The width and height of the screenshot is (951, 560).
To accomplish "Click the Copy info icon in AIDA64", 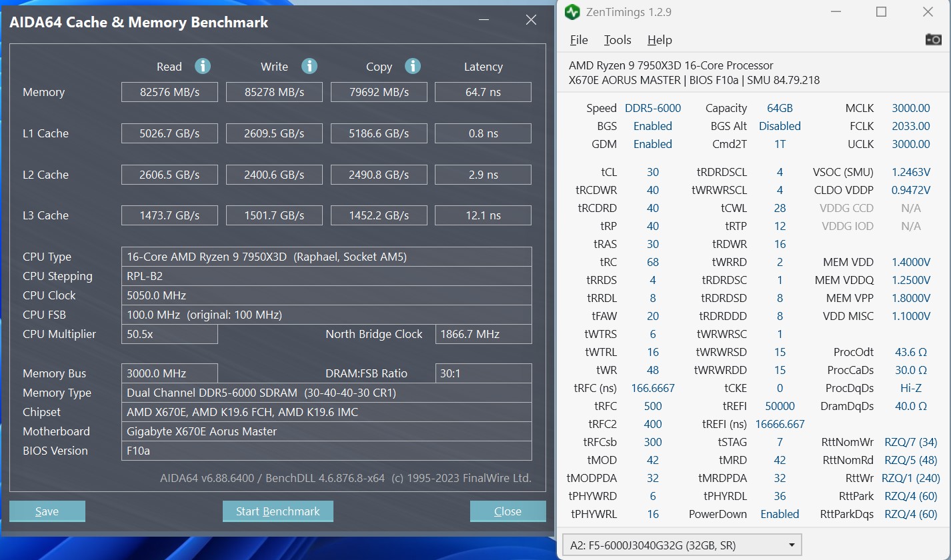I will tap(413, 66).
